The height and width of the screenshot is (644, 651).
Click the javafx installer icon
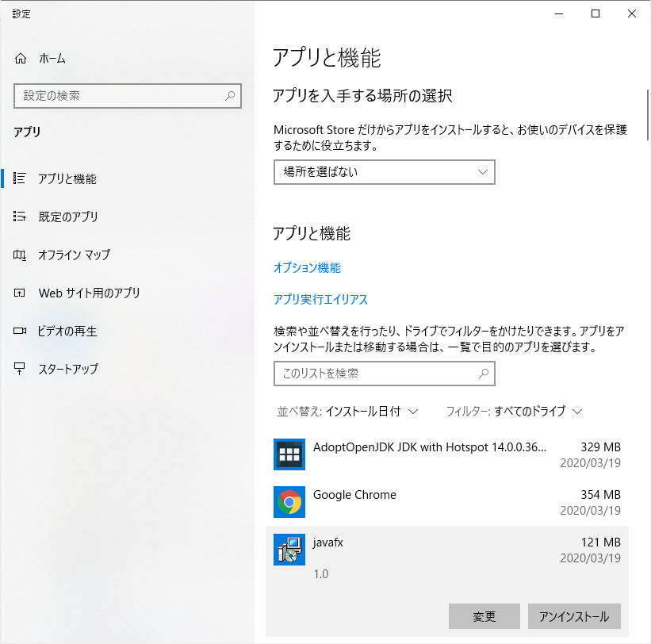[289, 550]
